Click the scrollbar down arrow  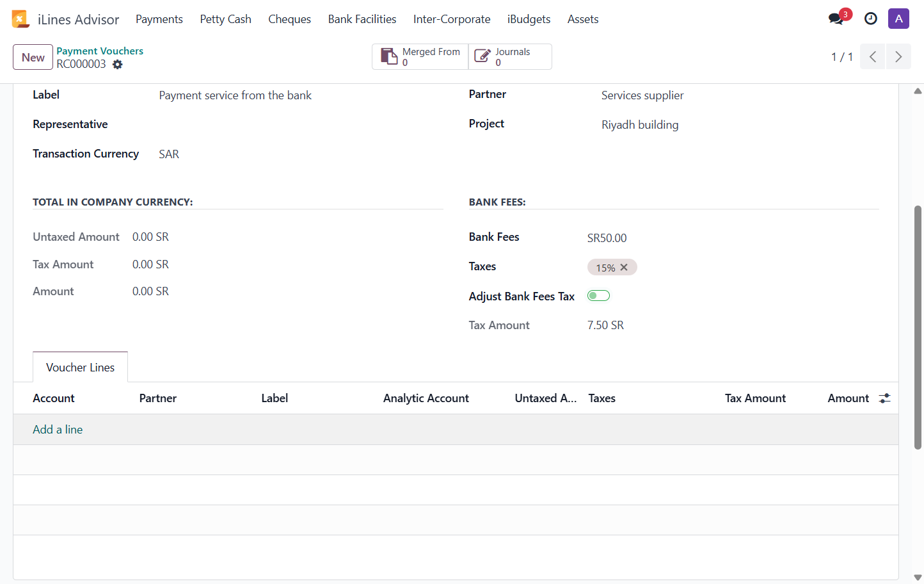tap(918, 578)
